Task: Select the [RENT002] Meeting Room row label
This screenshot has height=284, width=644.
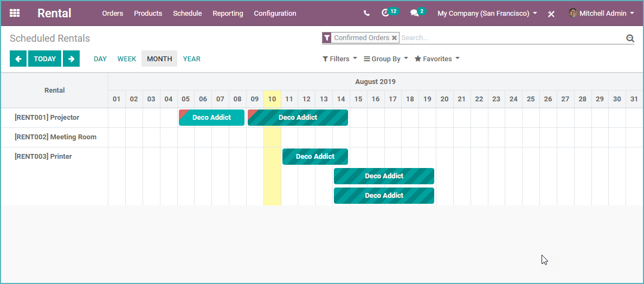Action: 55,137
